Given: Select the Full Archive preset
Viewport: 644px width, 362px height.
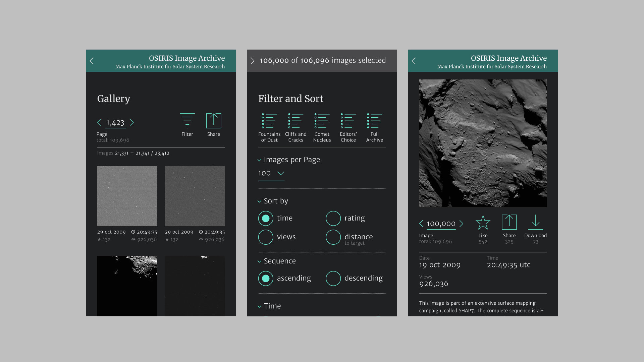Looking at the screenshot, I should point(374,121).
